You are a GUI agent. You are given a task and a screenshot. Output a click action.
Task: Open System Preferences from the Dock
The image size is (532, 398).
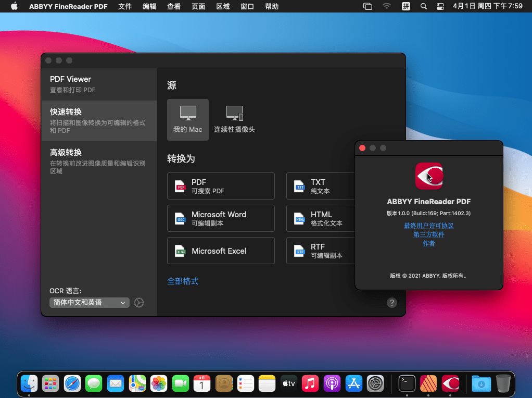[376, 384]
